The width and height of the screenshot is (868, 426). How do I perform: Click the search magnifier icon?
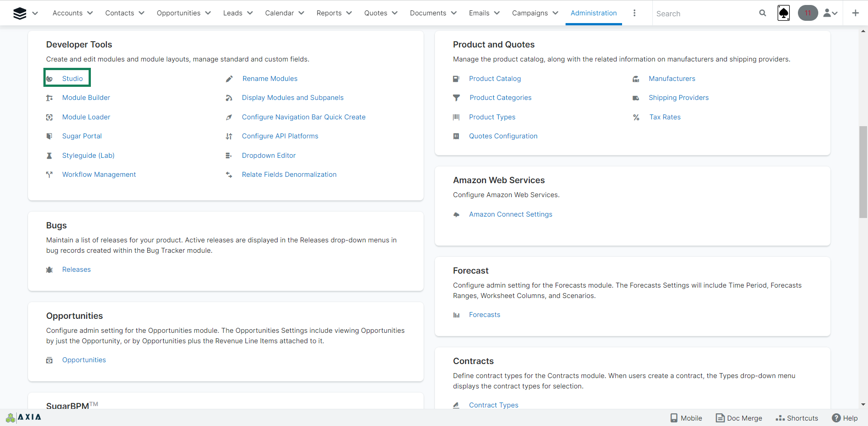(x=763, y=13)
